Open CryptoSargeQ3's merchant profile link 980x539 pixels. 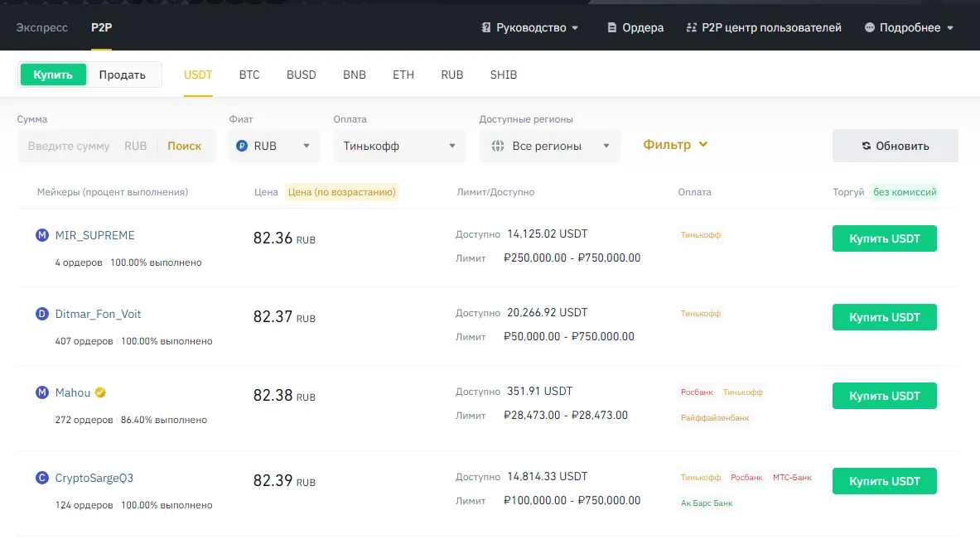click(94, 478)
